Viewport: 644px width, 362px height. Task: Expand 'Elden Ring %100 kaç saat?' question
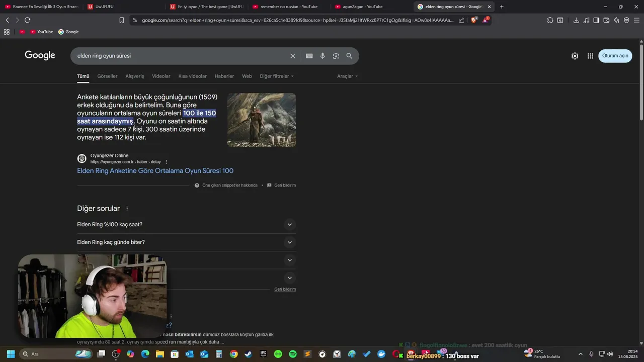186,225
